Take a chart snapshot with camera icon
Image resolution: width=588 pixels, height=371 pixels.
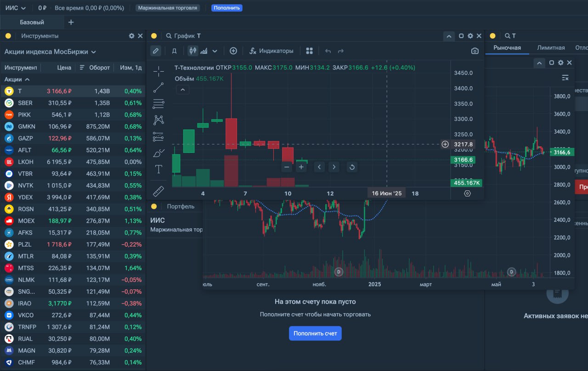click(475, 51)
